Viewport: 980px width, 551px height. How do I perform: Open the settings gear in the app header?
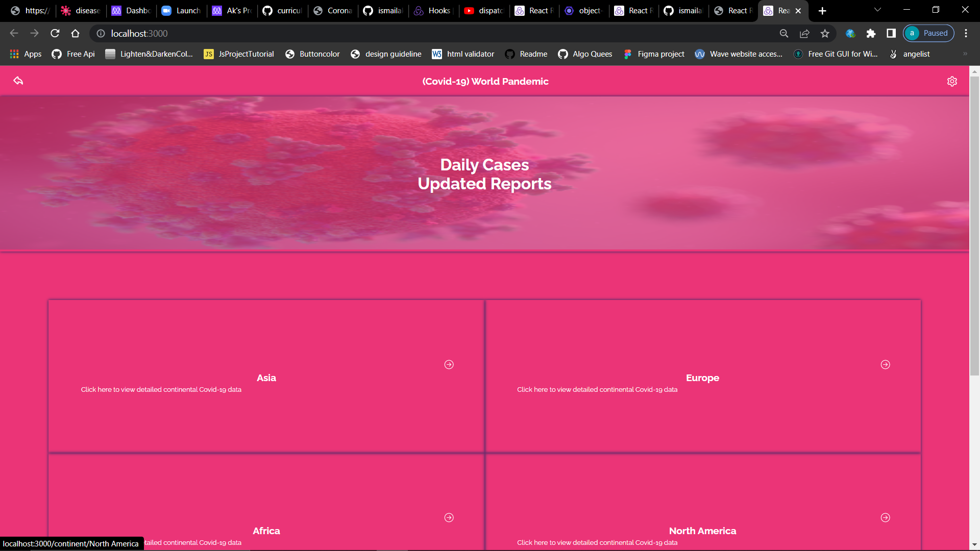click(x=952, y=81)
